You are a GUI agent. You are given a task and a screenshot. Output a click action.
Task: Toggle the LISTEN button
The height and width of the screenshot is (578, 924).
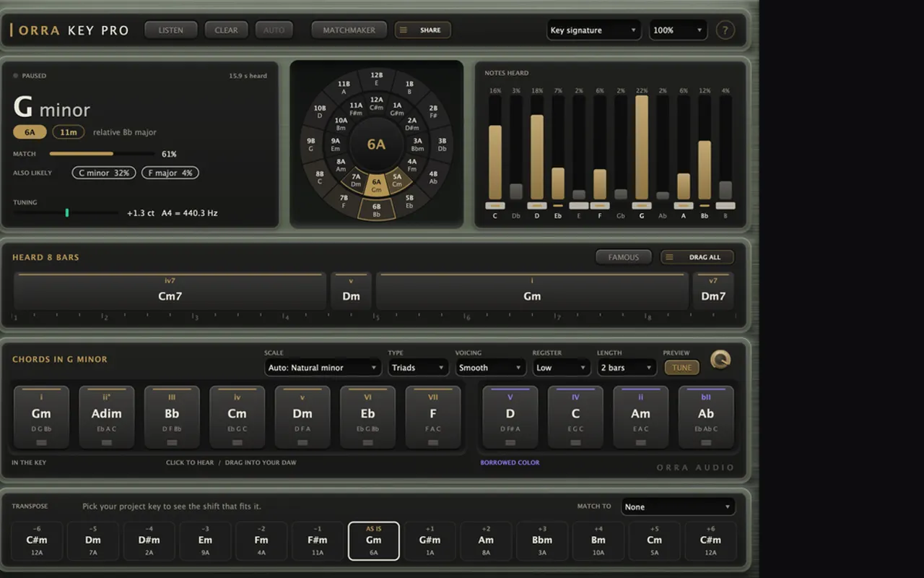(171, 30)
